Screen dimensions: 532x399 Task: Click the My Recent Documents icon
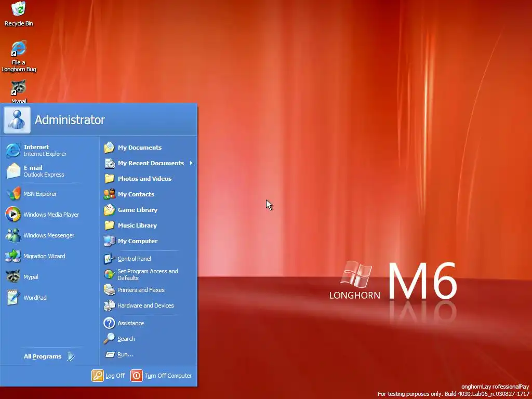tap(109, 163)
